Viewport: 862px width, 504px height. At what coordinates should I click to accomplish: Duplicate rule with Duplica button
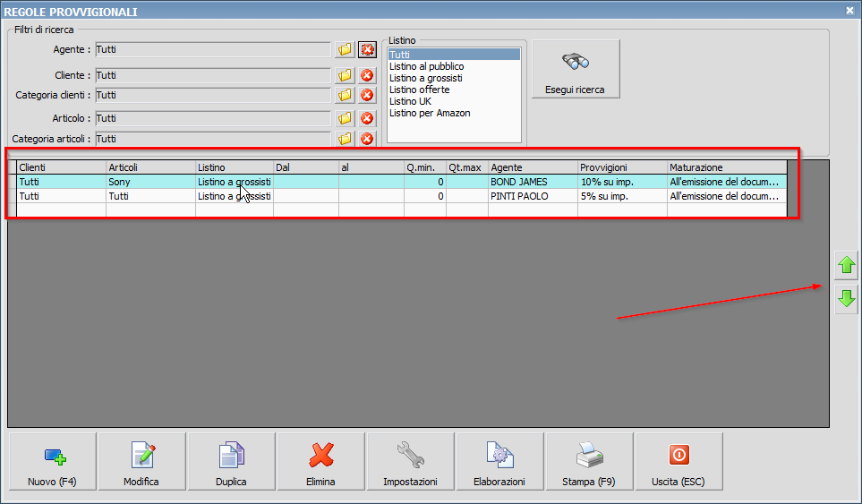click(x=231, y=461)
